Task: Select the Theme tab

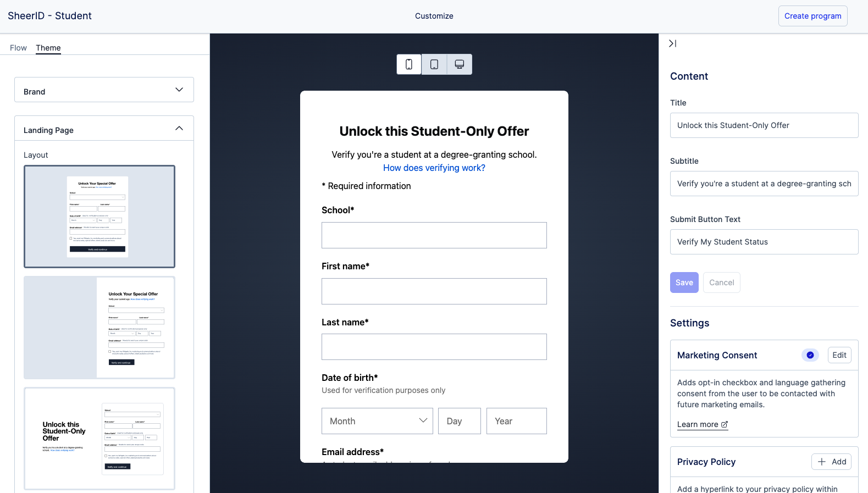Action: coord(48,48)
